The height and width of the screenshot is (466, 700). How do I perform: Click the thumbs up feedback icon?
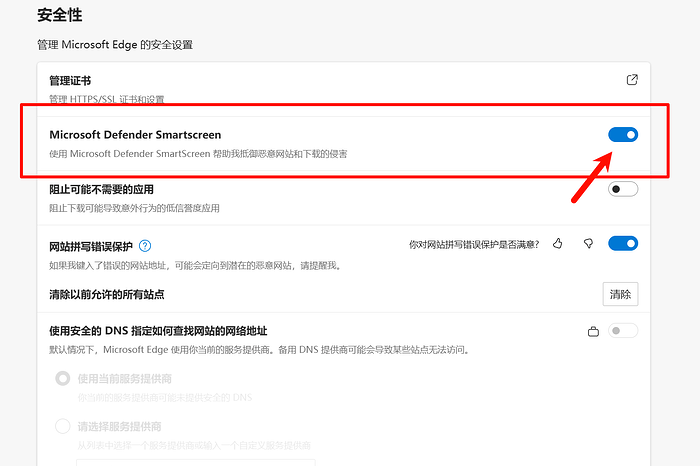558,244
